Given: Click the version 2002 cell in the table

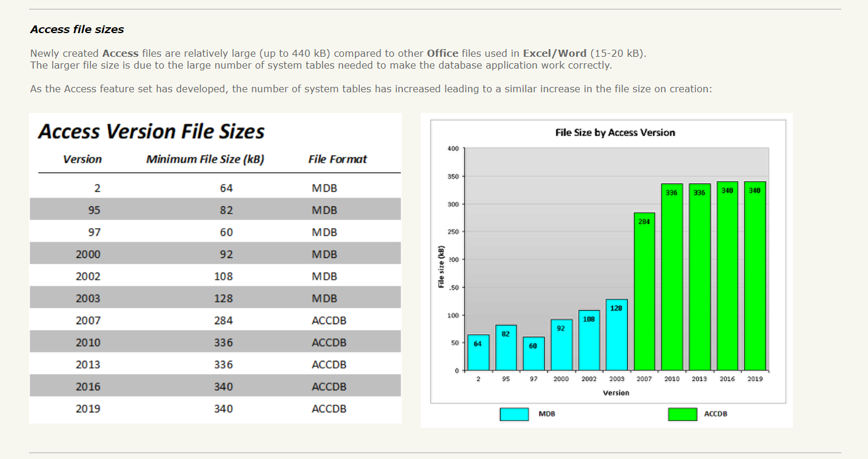Looking at the screenshot, I should [x=88, y=276].
